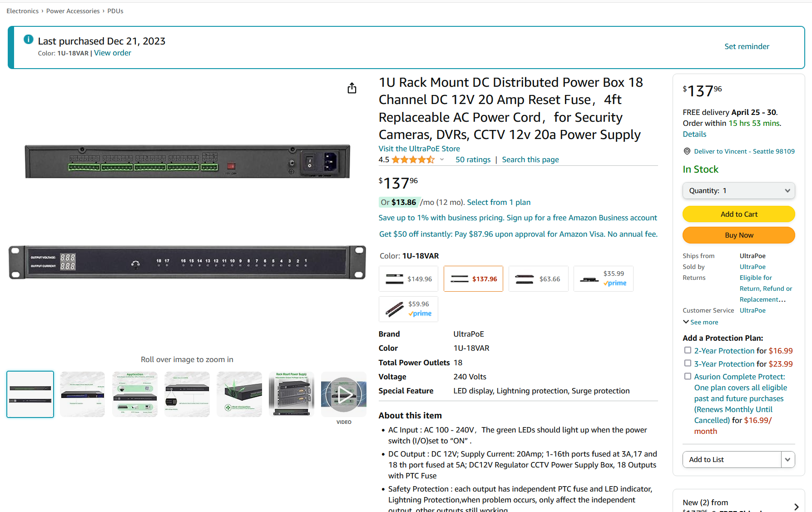This screenshot has width=812, height=512.
Task: Play the product video thumbnail
Action: (343, 394)
